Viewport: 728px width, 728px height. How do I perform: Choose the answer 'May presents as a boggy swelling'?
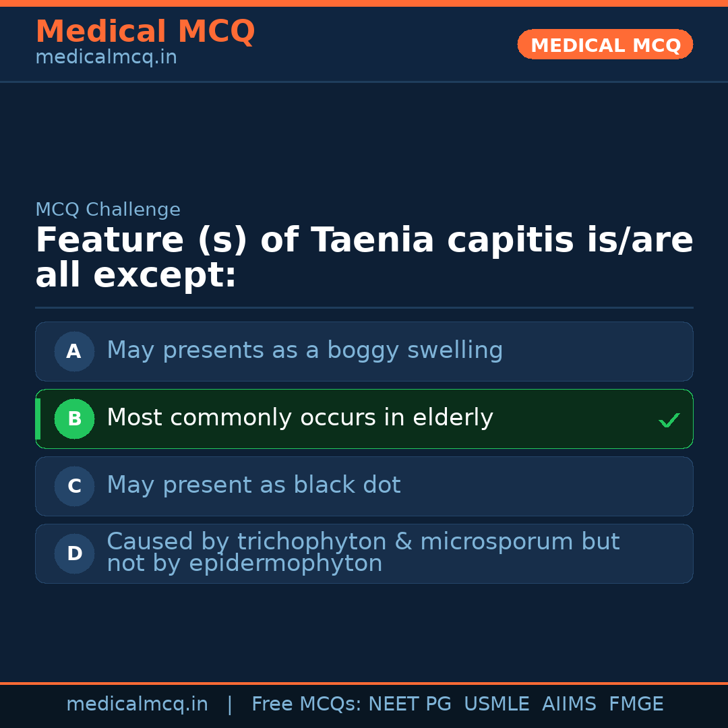point(305,351)
